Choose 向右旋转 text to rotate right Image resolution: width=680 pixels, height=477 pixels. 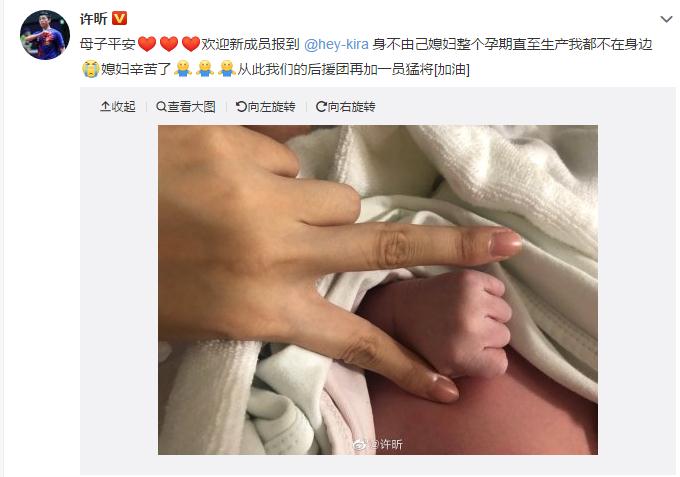[x=352, y=106]
